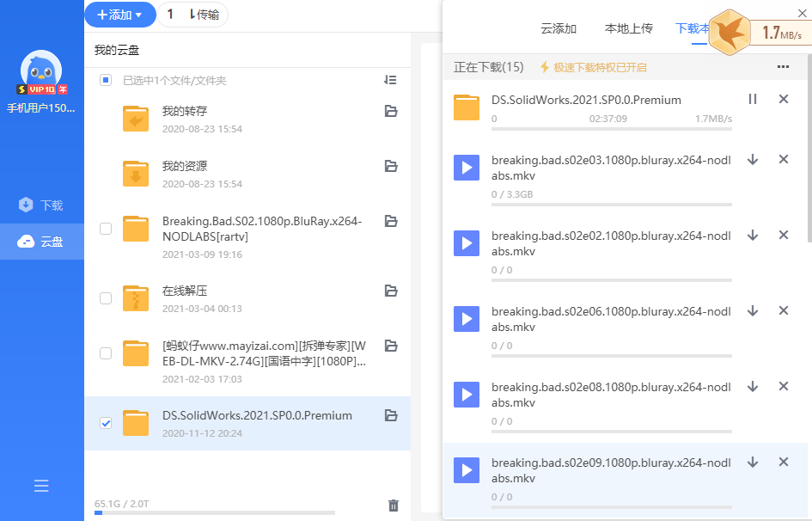
Task: Cancel the DS.SolidWorks.2021 download
Action: [x=784, y=99]
